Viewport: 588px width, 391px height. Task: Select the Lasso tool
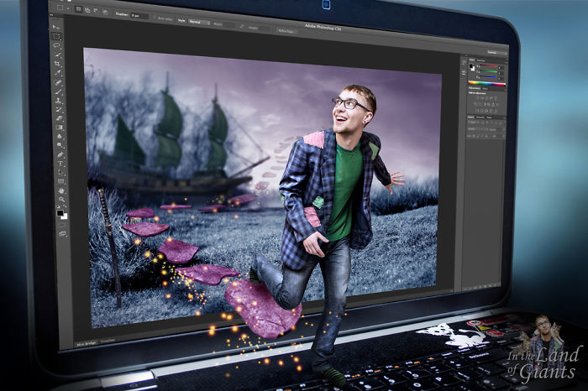coord(57,47)
